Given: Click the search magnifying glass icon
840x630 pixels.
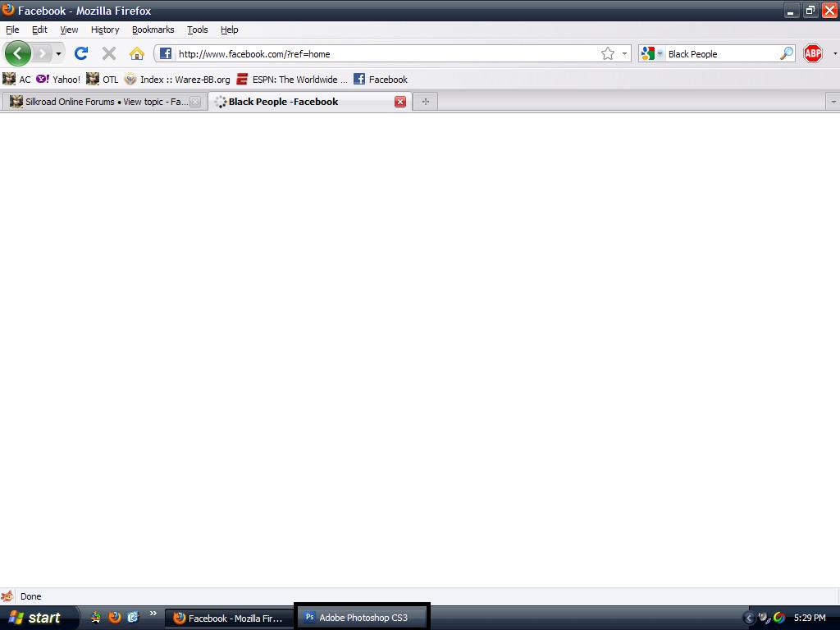Looking at the screenshot, I should coord(786,54).
